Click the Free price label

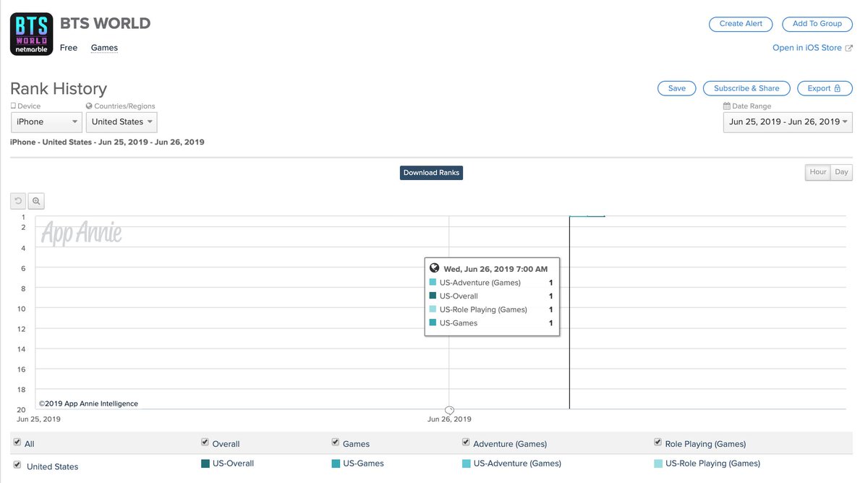pos(69,48)
